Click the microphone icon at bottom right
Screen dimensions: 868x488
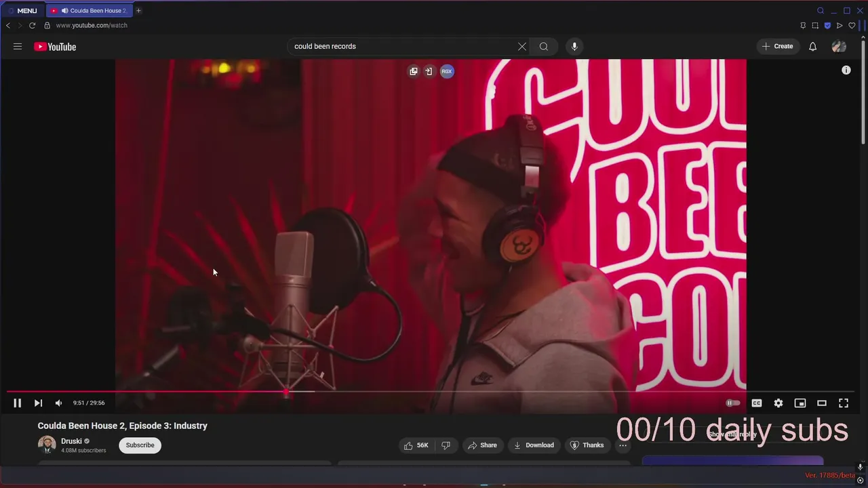tap(860, 467)
